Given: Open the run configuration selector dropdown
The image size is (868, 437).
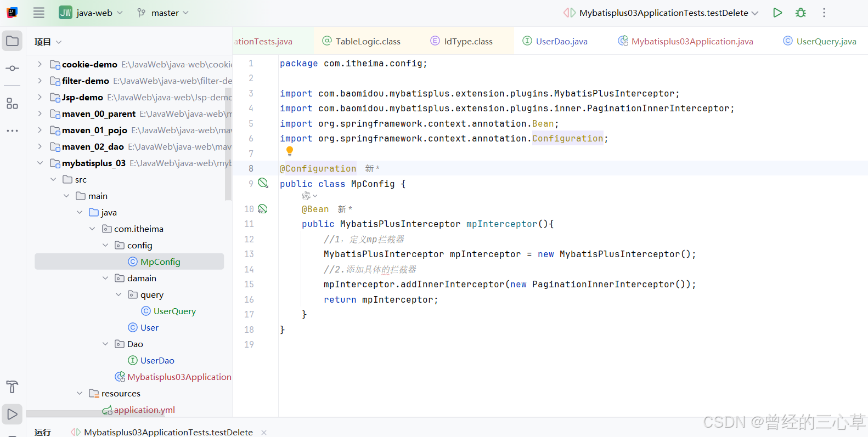Looking at the screenshot, I should (x=755, y=13).
